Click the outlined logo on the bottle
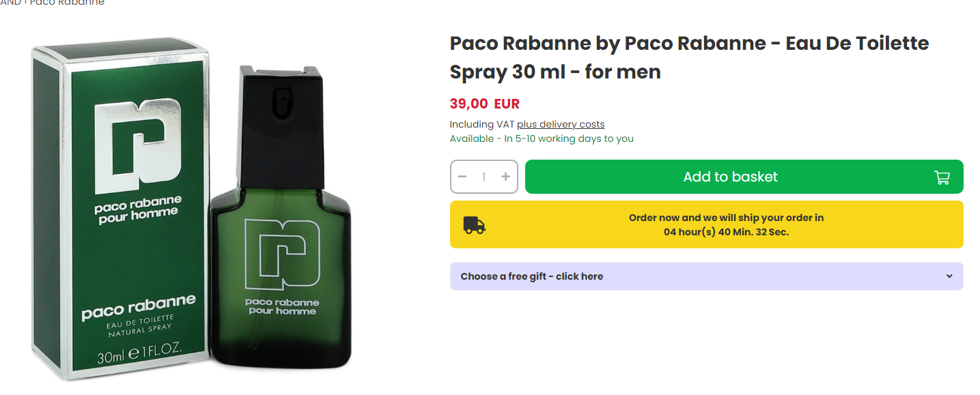 pos(281,254)
